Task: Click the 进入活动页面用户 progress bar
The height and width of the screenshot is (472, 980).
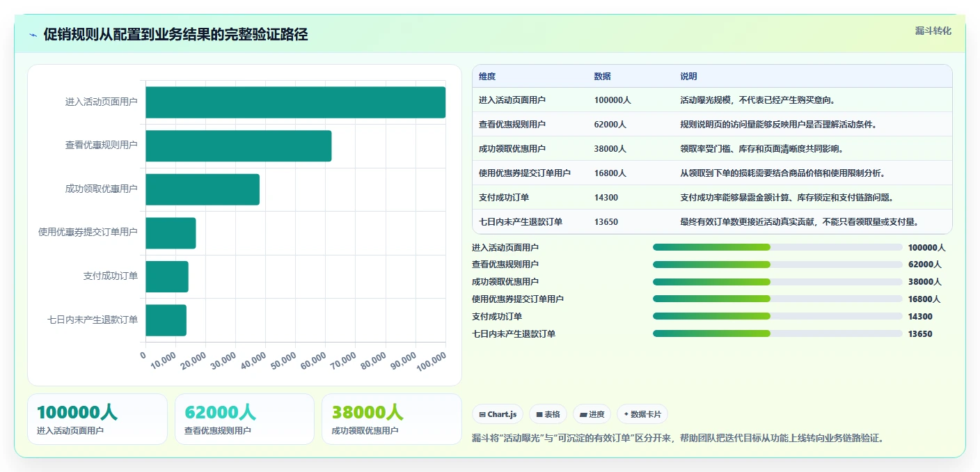Action: pyautogui.click(x=777, y=247)
